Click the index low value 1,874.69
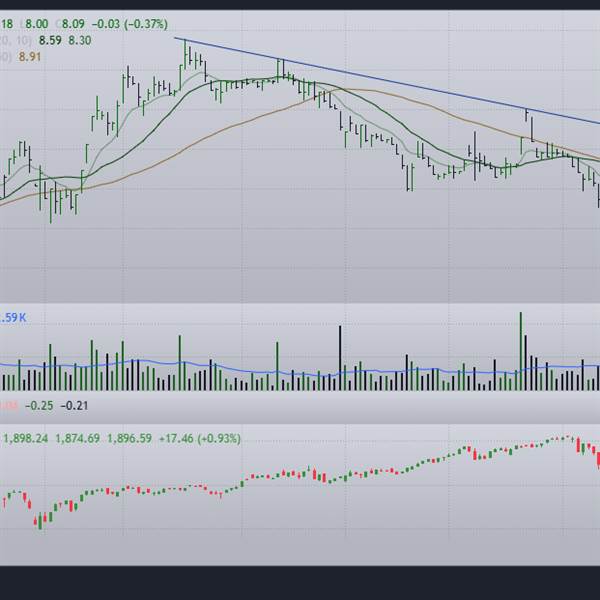The width and height of the screenshot is (600, 600). click(78, 439)
